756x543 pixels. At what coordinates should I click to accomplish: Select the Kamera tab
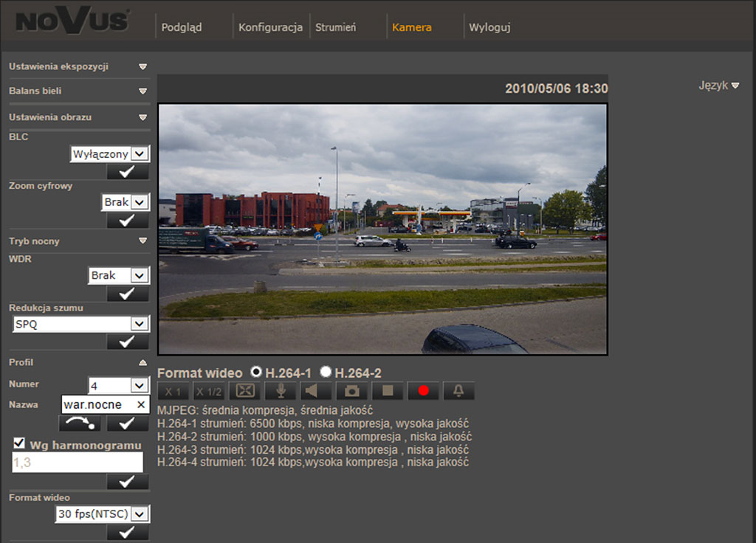pyautogui.click(x=412, y=27)
